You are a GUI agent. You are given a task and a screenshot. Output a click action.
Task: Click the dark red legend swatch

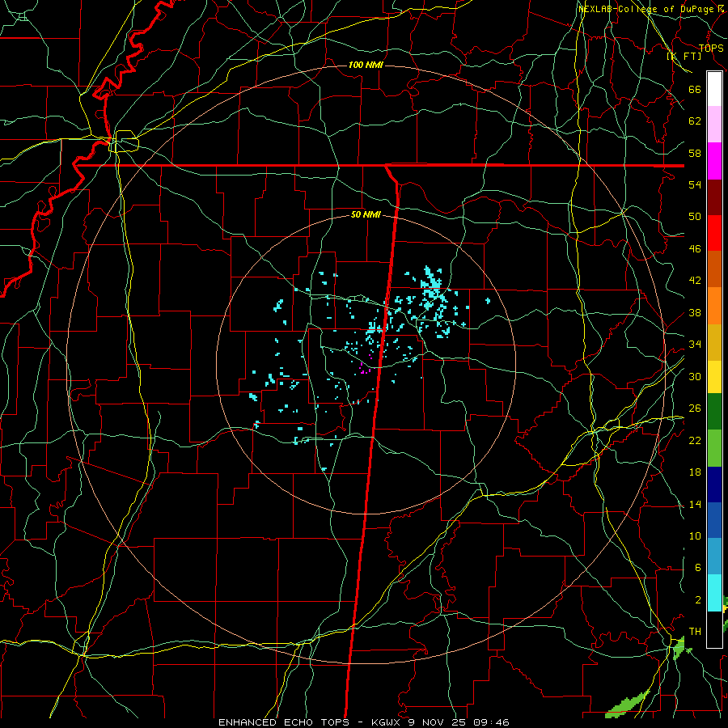(x=714, y=197)
